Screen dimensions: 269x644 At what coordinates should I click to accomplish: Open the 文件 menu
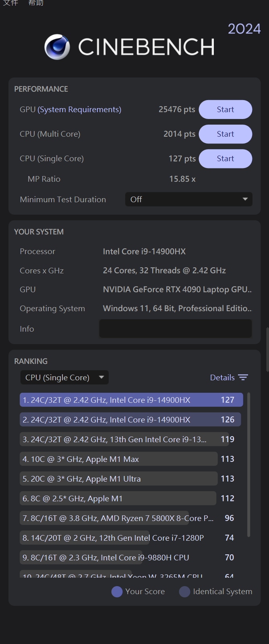[11, 3]
